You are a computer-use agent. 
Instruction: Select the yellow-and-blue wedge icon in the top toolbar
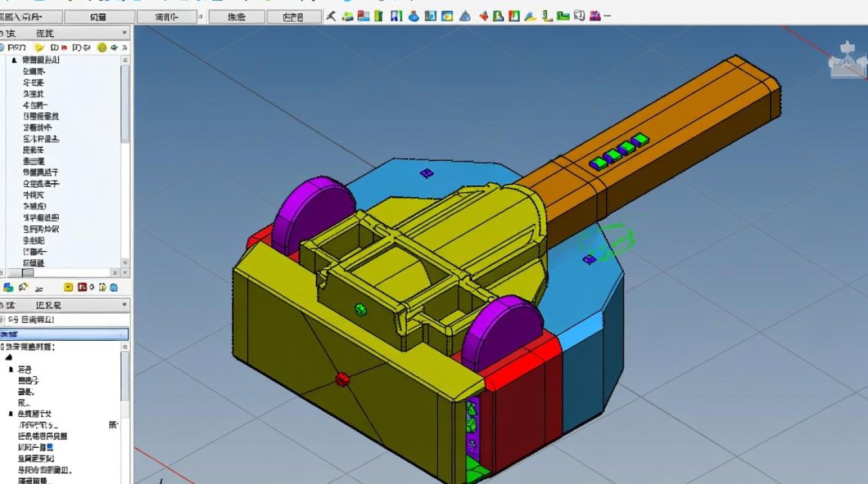[x=531, y=16]
